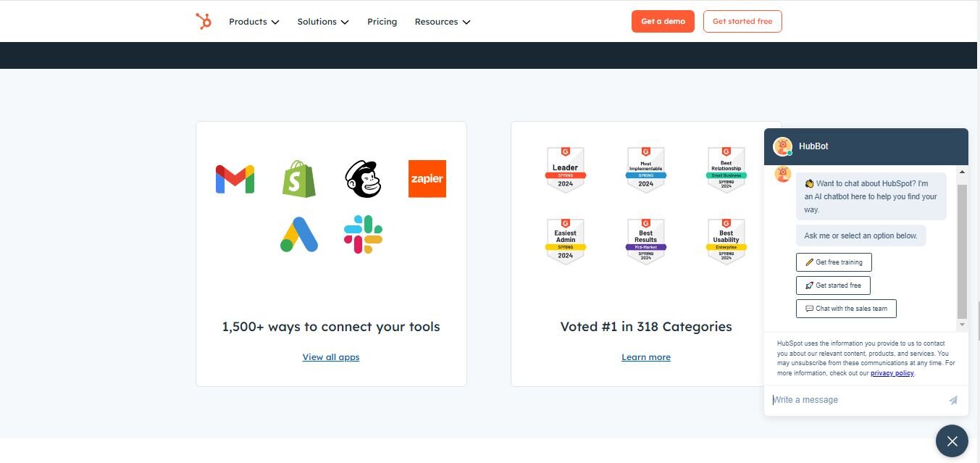Click the Shopify bag logo
This screenshot has height=463, width=980.
299,179
